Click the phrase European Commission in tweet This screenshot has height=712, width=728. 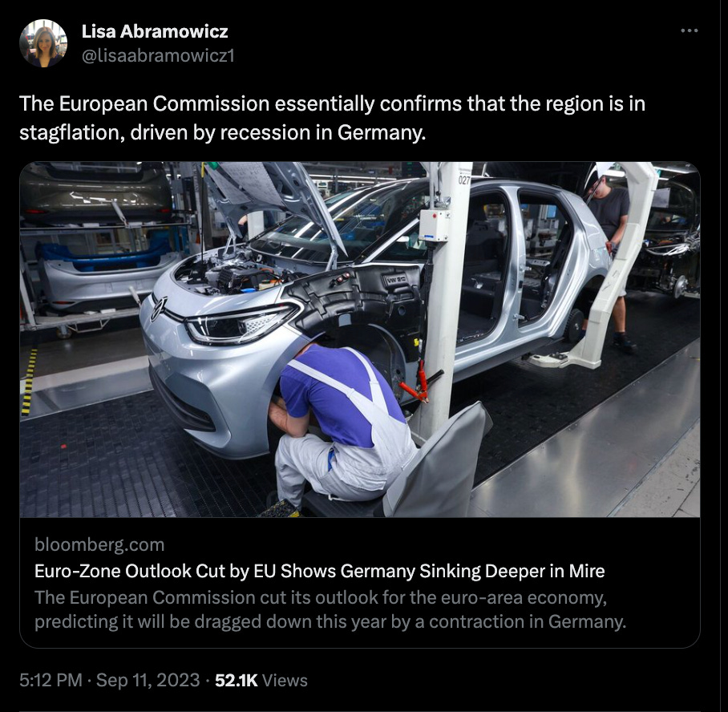click(x=164, y=103)
